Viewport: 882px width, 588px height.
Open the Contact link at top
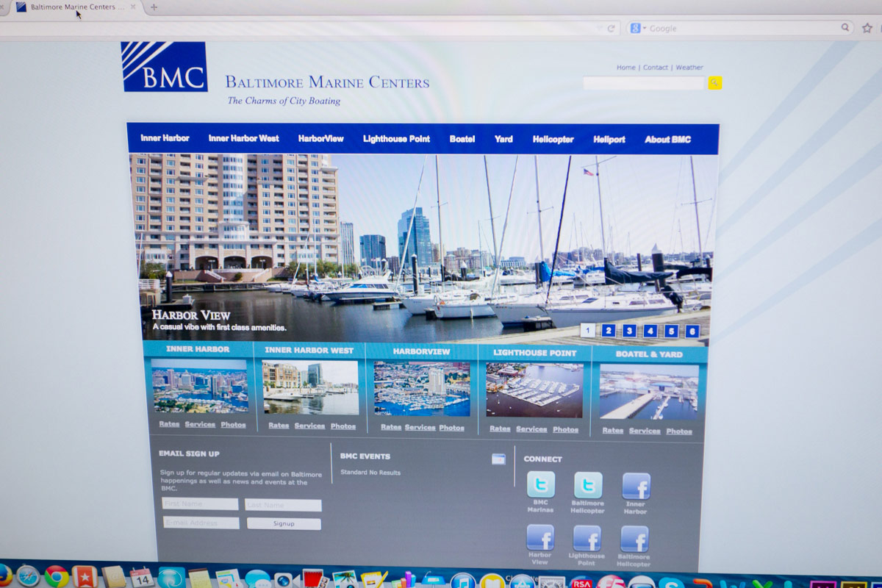point(655,68)
